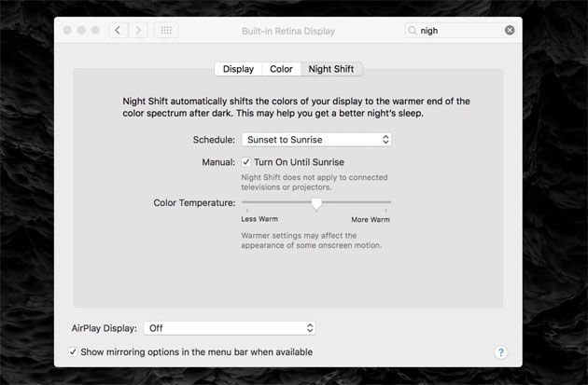Image resolution: width=588 pixels, height=385 pixels.
Task: Open the Help question mark button
Action: pos(500,352)
